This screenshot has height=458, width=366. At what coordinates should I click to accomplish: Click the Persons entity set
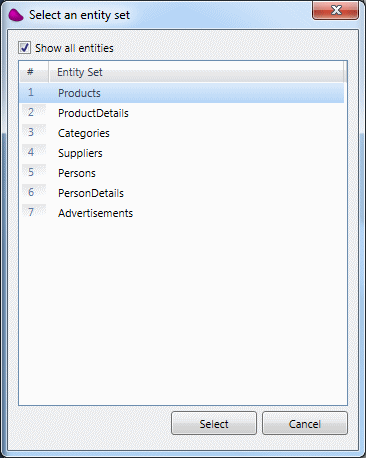(x=182, y=173)
